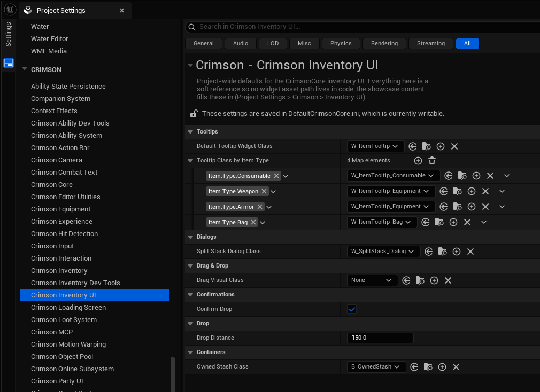Browse to W_ItemTooltip_Consumable in content browser

point(462,176)
